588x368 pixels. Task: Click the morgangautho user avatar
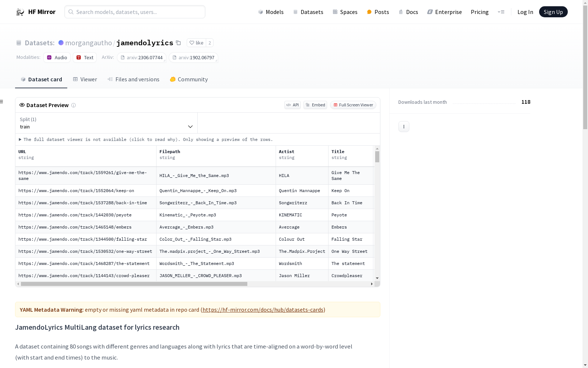pos(61,43)
